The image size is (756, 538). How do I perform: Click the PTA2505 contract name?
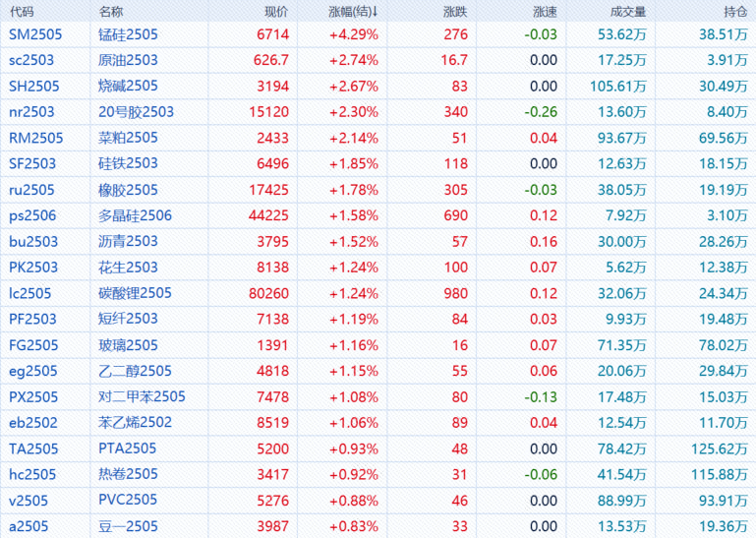127,448
